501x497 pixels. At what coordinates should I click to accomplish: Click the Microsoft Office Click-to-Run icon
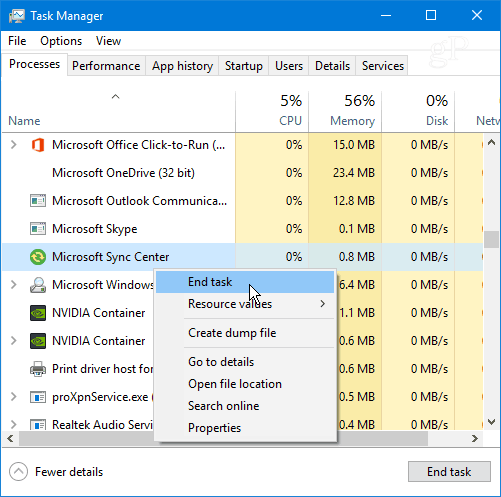38,145
